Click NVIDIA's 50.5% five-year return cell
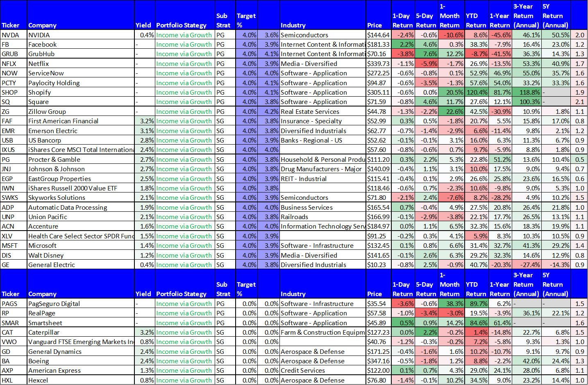Screen dimensions: 588x385 [x=556, y=35]
